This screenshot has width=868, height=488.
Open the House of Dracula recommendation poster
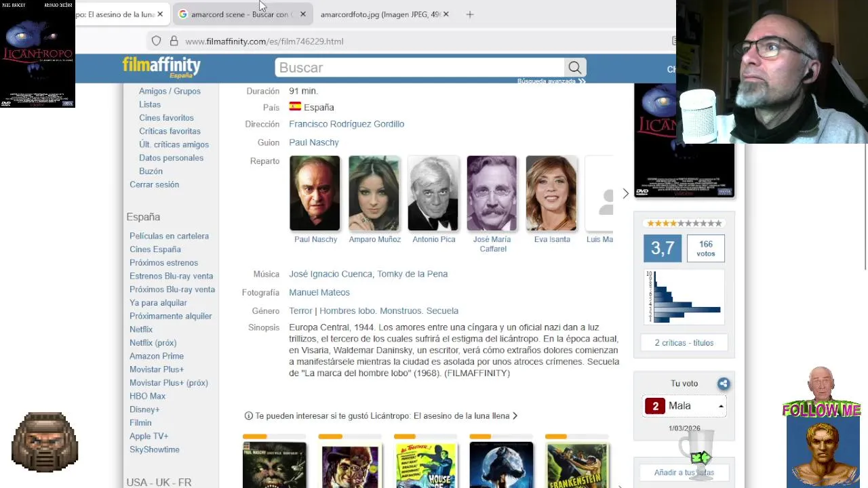tap(426, 465)
